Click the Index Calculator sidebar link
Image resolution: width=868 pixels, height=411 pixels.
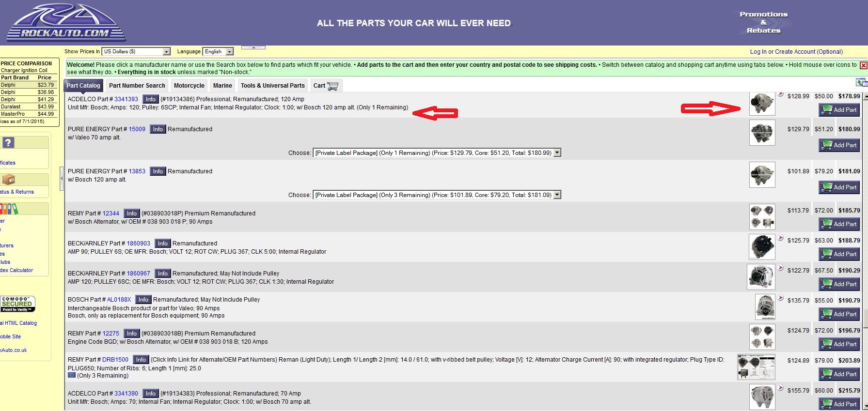pos(16,270)
